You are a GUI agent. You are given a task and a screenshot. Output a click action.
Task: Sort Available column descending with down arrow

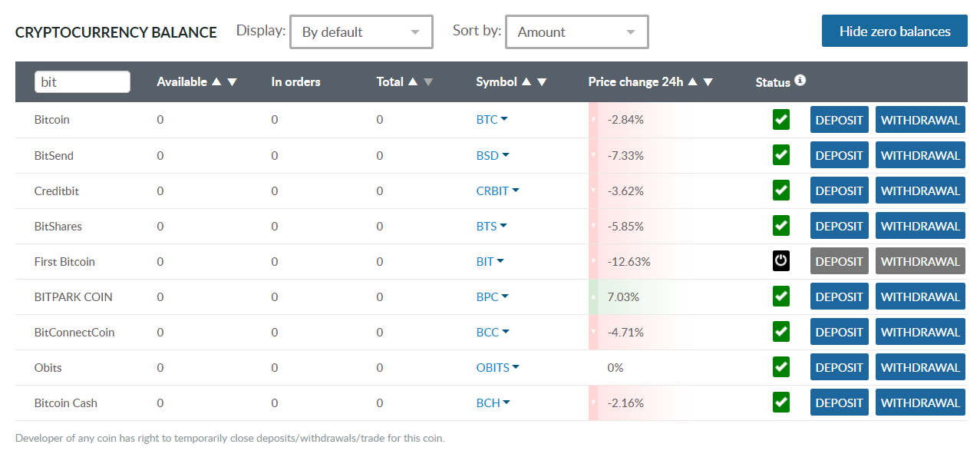(233, 82)
